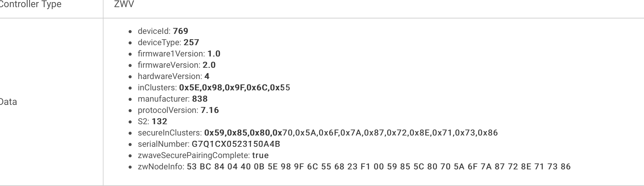Click the serialNumber field label
Image resolution: width=644 pixels, height=186 pixels.
pyautogui.click(x=163, y=144)
